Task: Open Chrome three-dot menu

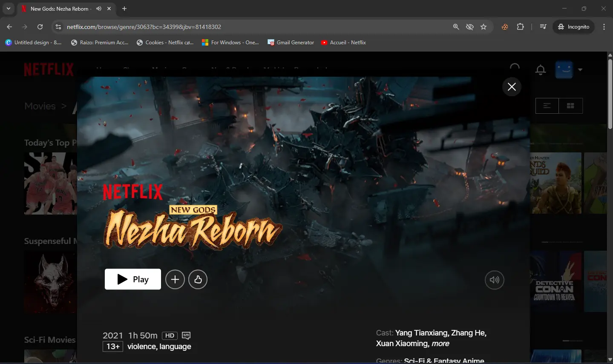Action: click(x=604, y=27)
